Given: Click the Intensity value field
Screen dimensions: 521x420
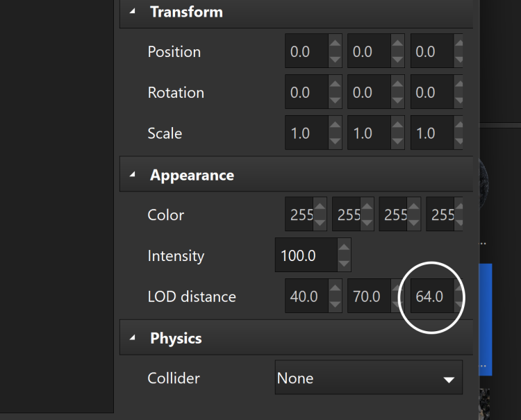Looking at the screenshot, I should [306, 255].
